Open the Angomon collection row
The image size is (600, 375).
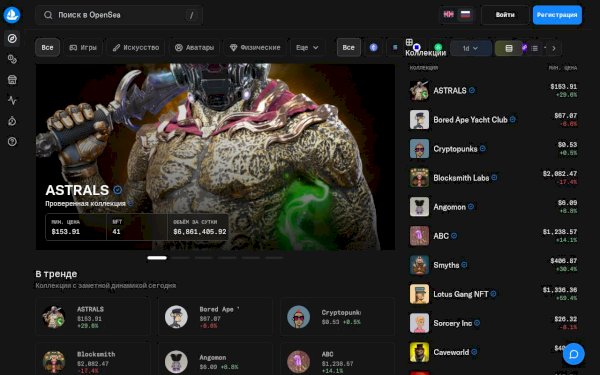[493, 207]
